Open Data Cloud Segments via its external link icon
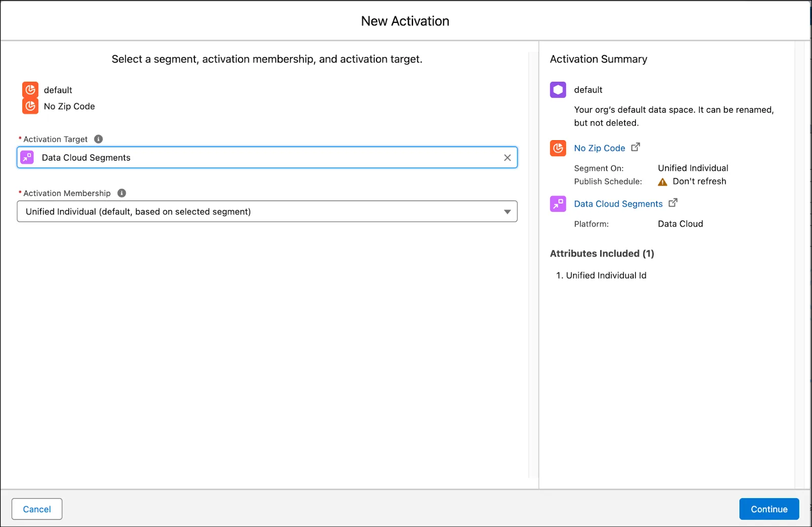 click(673, 203)
